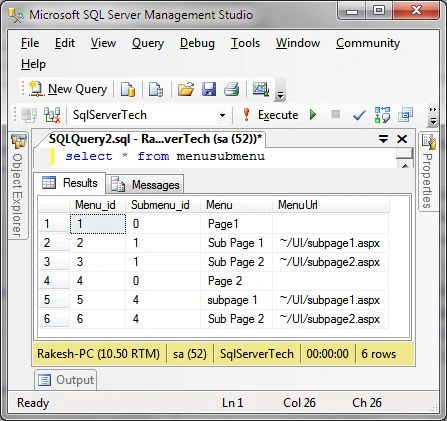This screenshot has width=447, height=421.
Task: Expand the SqlServerTech database dropdown
Action: tap(222, 115)
